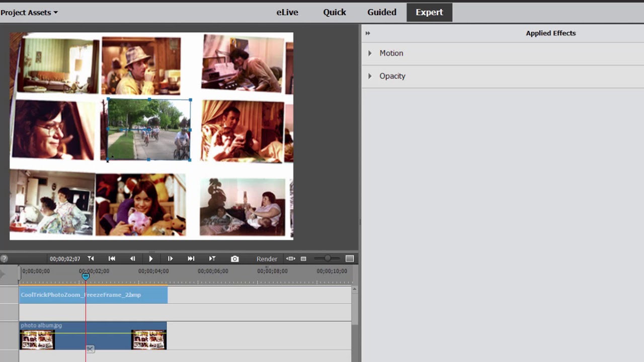Jump to the end of the movie
The image size is (644, 362).
(191, 258)
